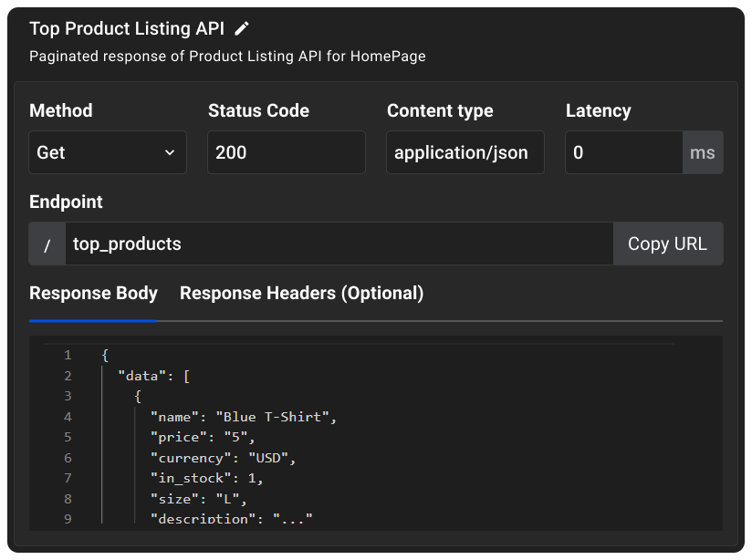This screenshot has height=560, width=752.
Task: Click line number 1 in code gutter
Action: click(x=68, y=356)
